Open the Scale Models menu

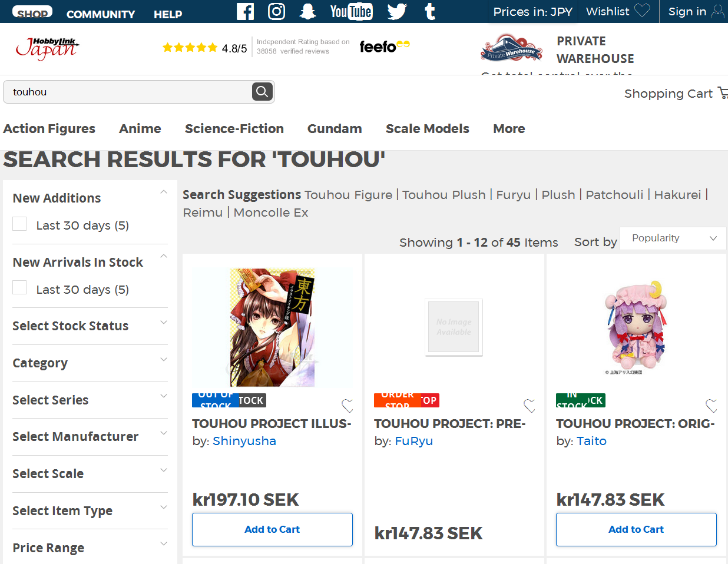click(427, 128)
